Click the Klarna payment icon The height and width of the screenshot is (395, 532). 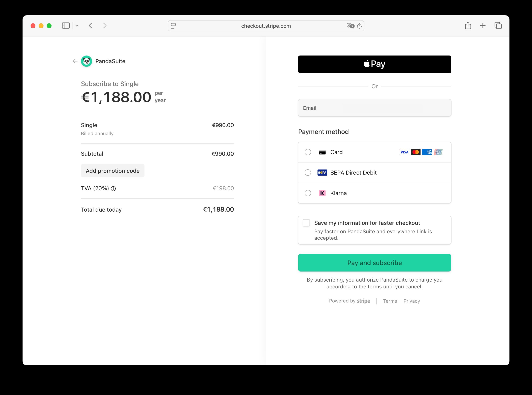[x=322, y=193]
